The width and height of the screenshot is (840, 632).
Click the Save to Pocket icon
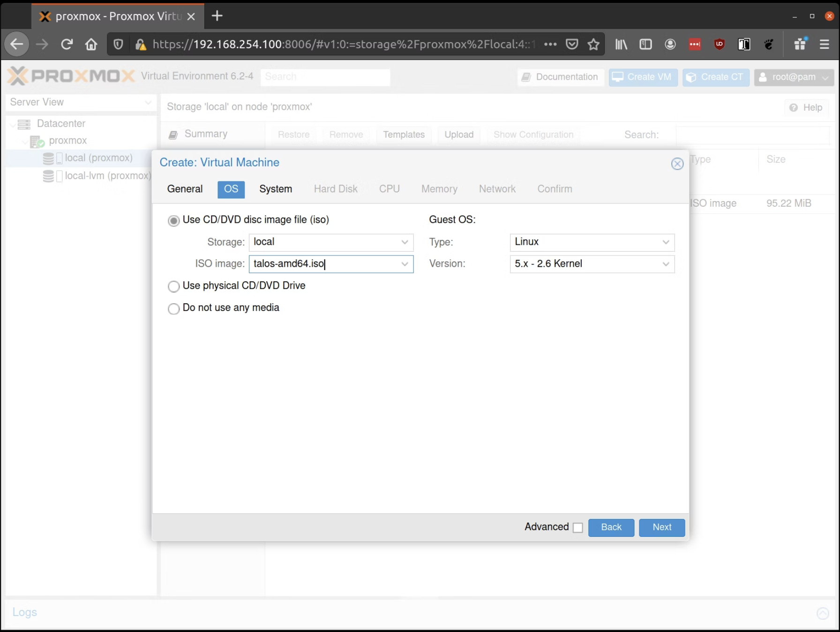571,44
